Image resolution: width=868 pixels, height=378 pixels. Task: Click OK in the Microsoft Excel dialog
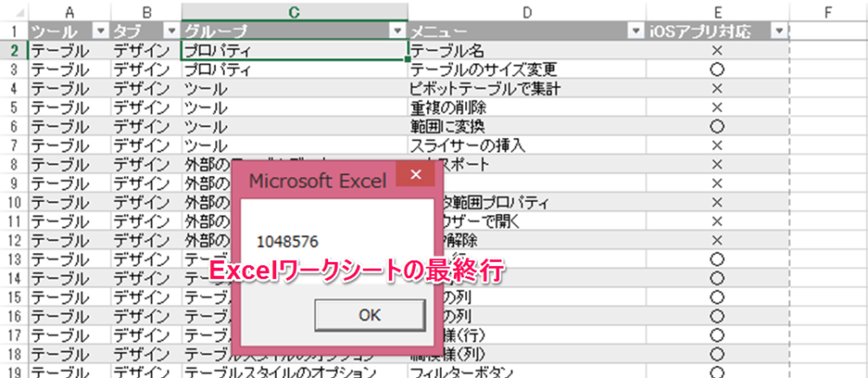pos(370,315)
